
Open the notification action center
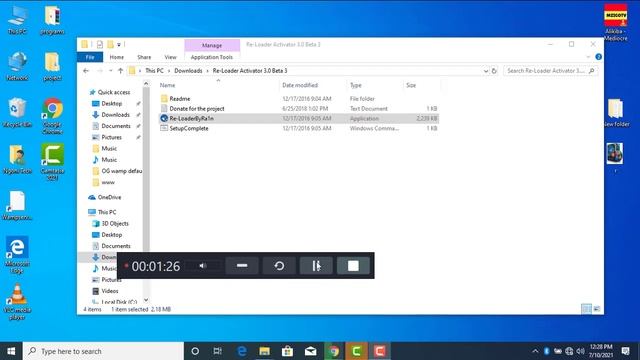pyautogui.click(x=625, y=351)
